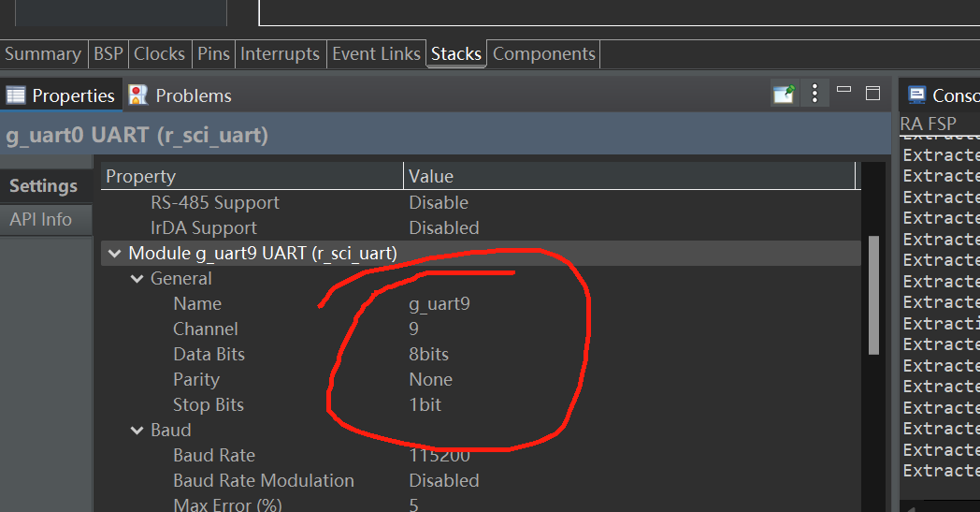The image size is (980, 512).
Task: Collapse Module g_uart9 UART section
Action: tap(114, 254)
